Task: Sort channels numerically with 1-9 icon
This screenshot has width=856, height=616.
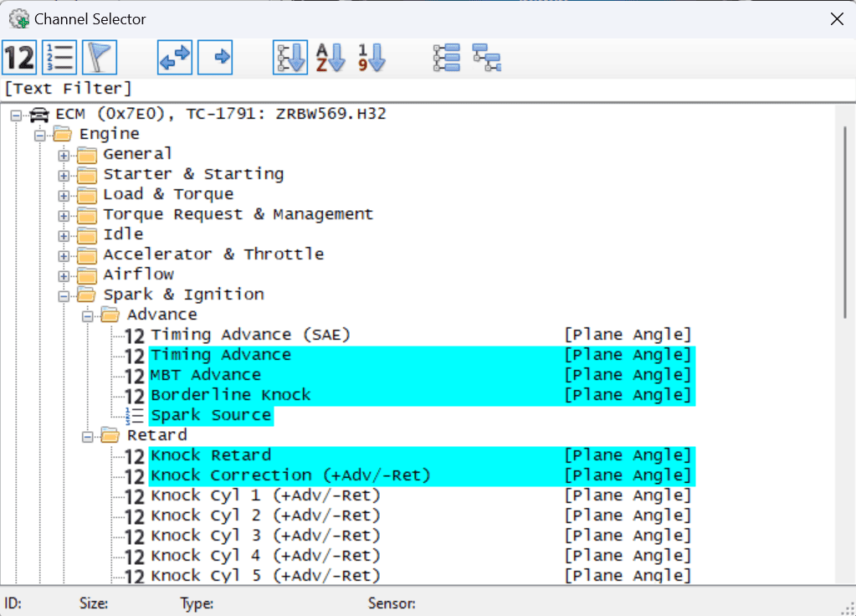Action: coord(372,58)
